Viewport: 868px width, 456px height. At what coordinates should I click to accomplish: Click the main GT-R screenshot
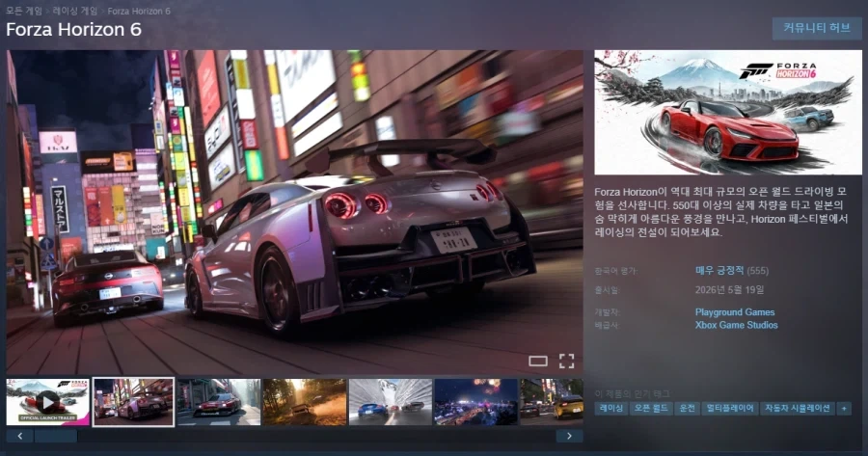click(294, 212)
